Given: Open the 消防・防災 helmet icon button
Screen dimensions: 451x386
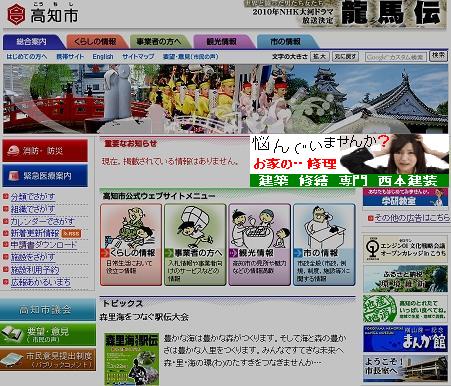Looking at the screenshot, I should [45, 151].
